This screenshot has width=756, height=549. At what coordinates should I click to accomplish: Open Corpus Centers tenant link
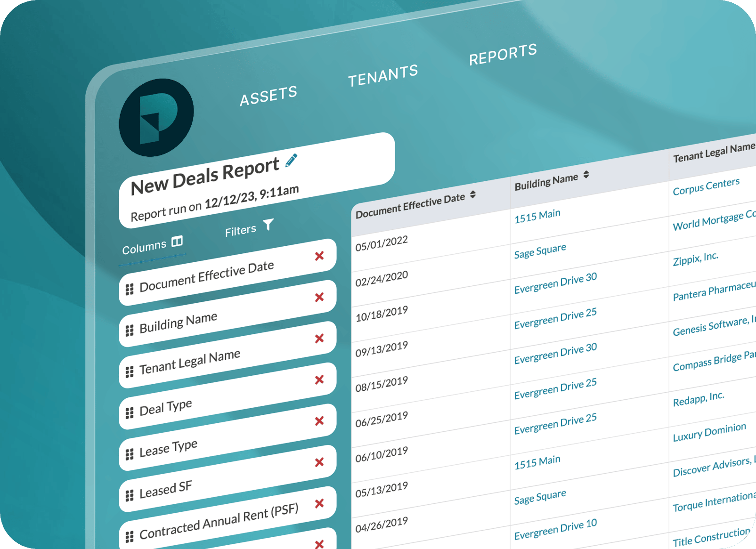pyautogui.click(x=706, y=186)
